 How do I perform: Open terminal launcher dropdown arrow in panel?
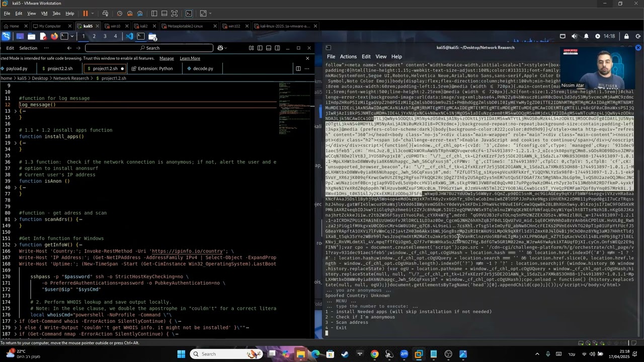tap(71, 36)
